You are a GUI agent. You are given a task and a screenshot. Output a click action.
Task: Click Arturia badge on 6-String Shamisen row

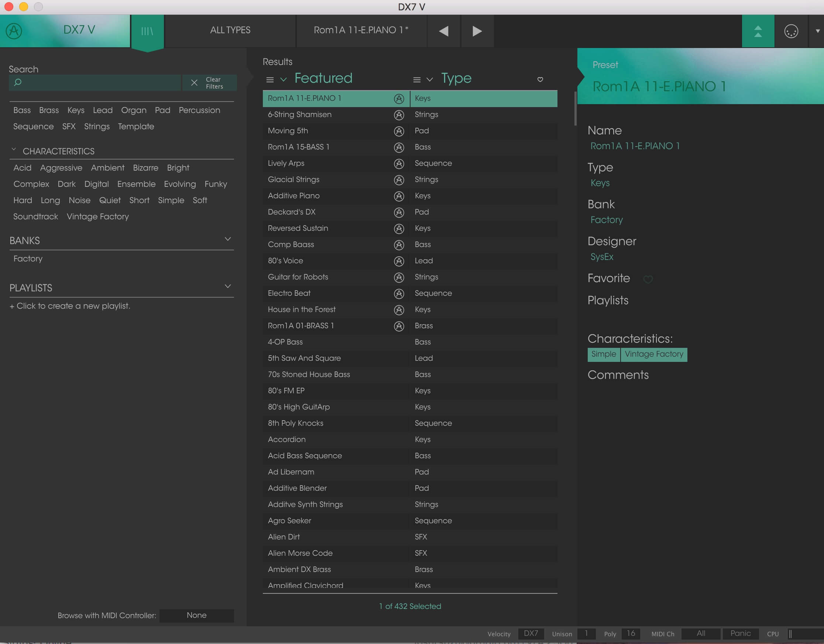tap(399, 115)
